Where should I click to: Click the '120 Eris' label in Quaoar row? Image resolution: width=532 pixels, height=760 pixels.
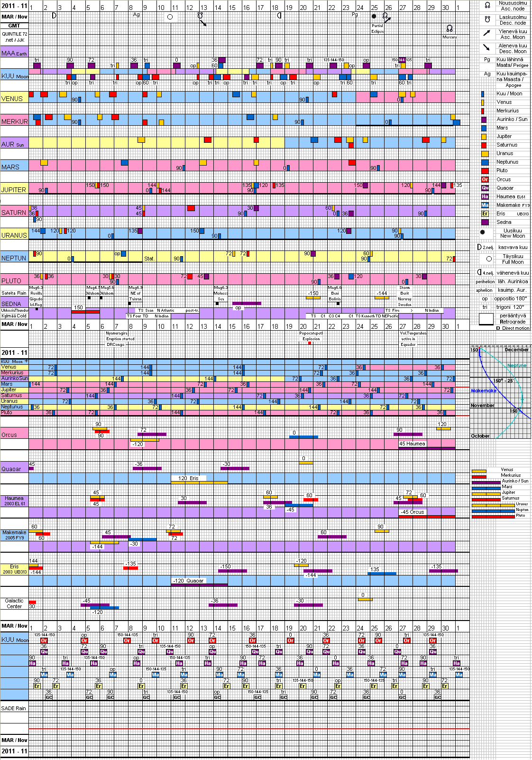point(188,478)
